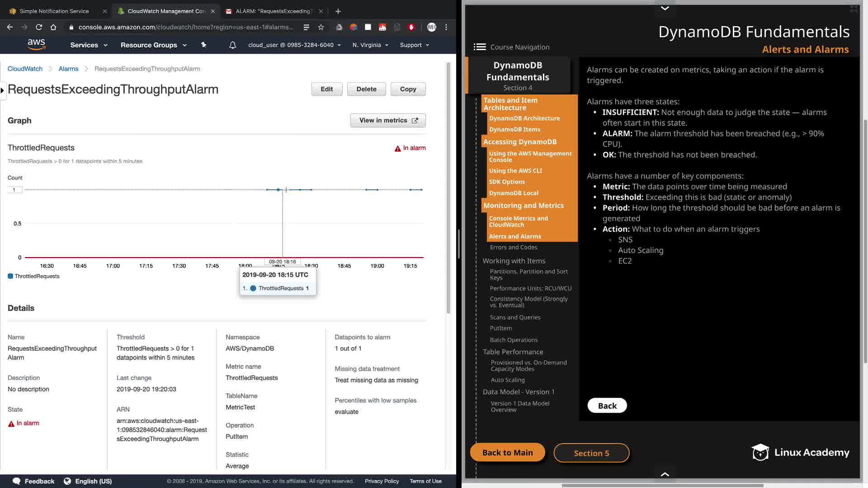Viewport: 868px width, 488px height.
Task: Click the Alarms breadcrumb link
Action: (x=68, y=69)
